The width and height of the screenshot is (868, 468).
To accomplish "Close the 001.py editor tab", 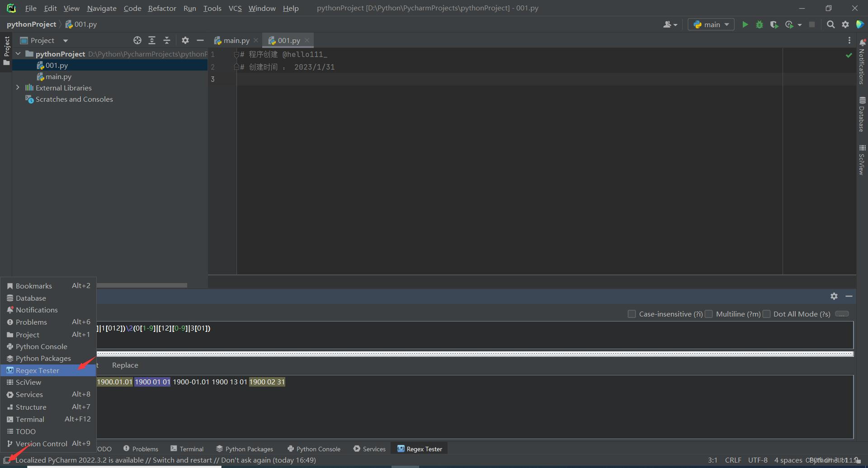I will pos(307,40).
